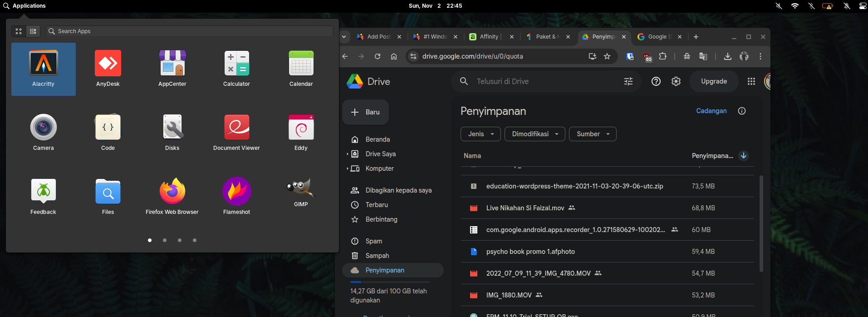
Task: Open Sampah in Drive sidebar
Action: pyautogui.click(x=377, y=256)
